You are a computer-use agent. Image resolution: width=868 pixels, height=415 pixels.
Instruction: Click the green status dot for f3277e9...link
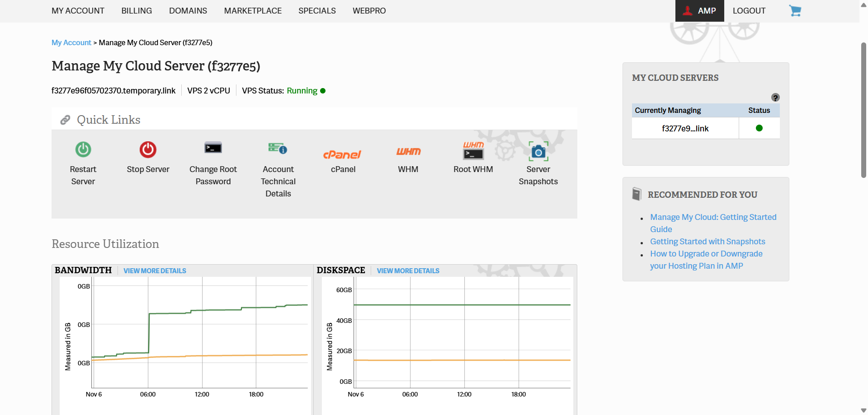click(x=759, y=128)
